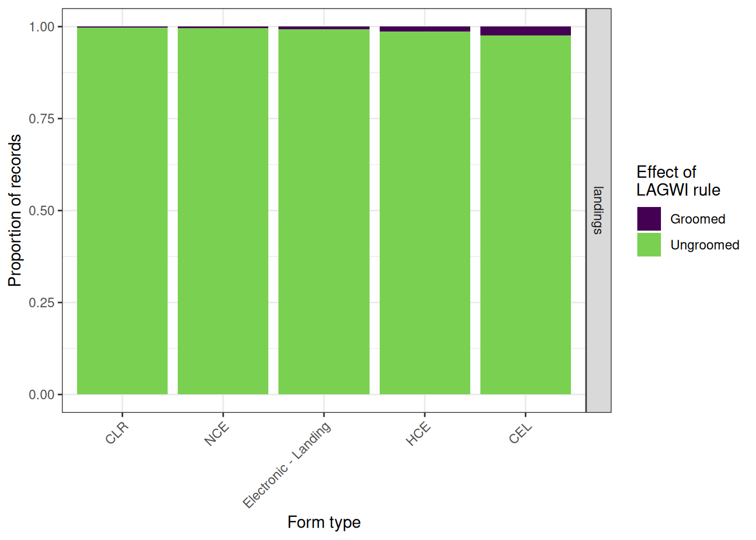Click the 0.50 y-axis tick label

pyautogui.click(x=42, y=210)
